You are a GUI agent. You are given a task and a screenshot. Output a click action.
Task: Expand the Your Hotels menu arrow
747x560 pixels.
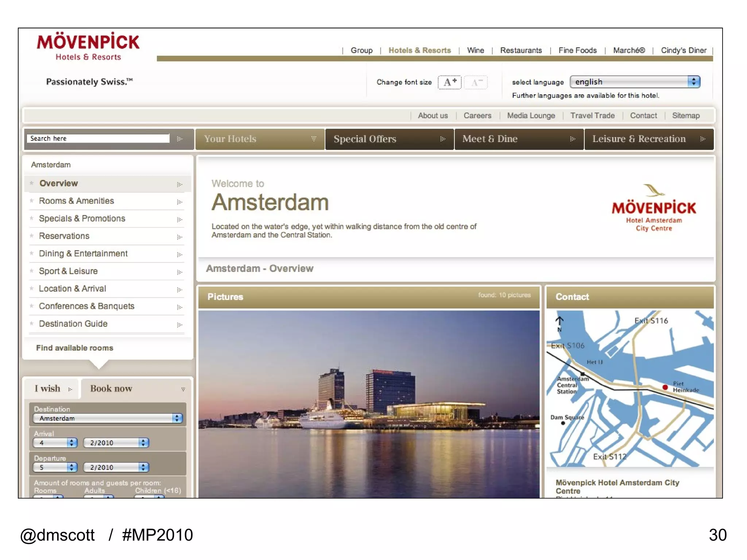click(314, 139)
